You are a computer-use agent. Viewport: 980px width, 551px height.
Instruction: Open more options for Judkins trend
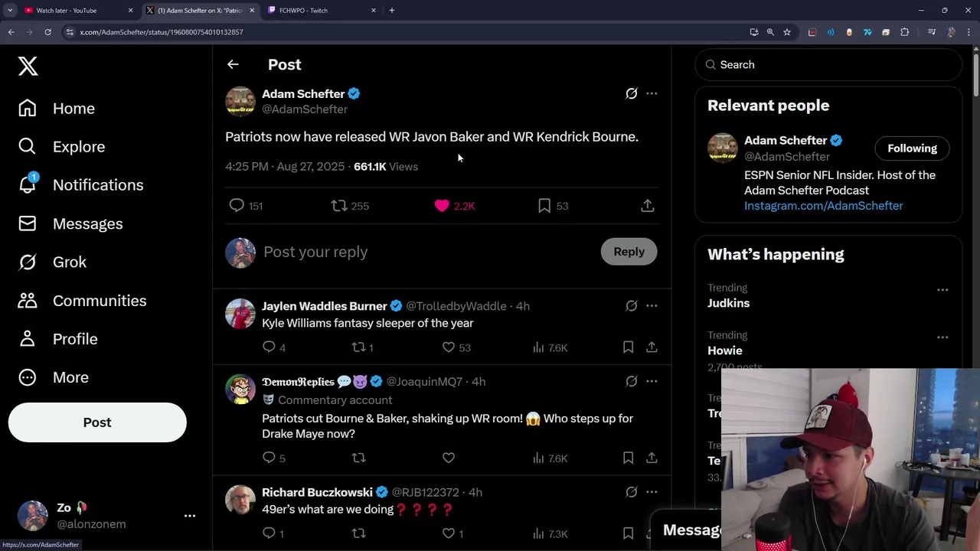coord(942,290)
